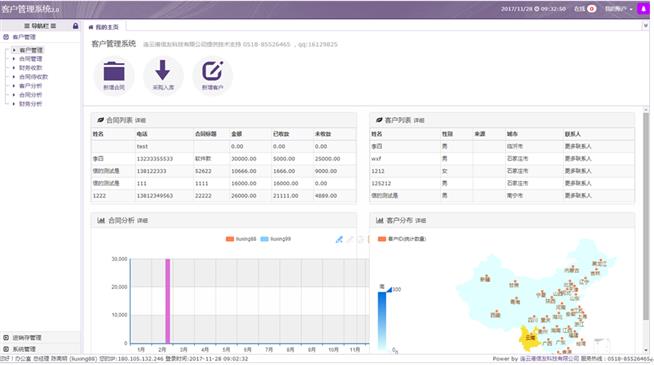The height and width of the screenshot is (365, 654).
Task: Click the Yunnan province highlighted yellow on map
Action: click(529, 338)
